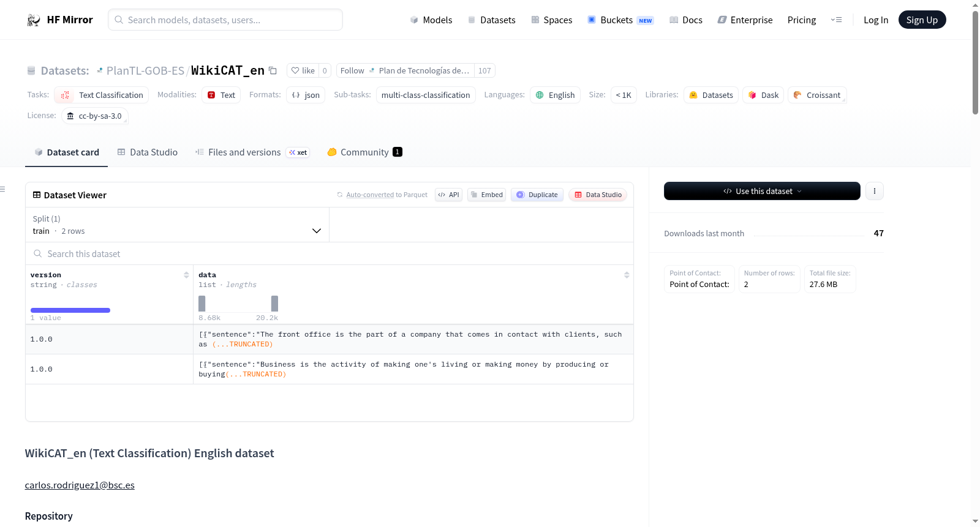This screenshot has height=527, width=980.
Task: Open the PlanTL-GOB-ES organization page
Action: [x=145, y=70]
